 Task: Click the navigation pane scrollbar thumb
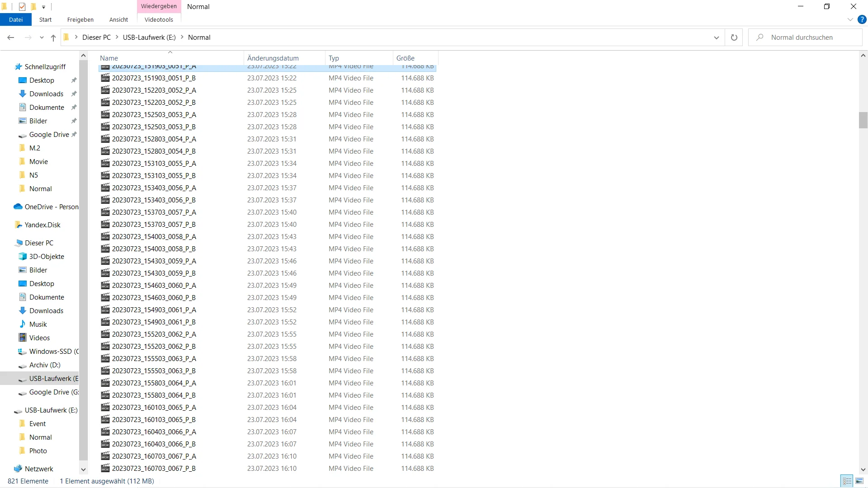83,260
